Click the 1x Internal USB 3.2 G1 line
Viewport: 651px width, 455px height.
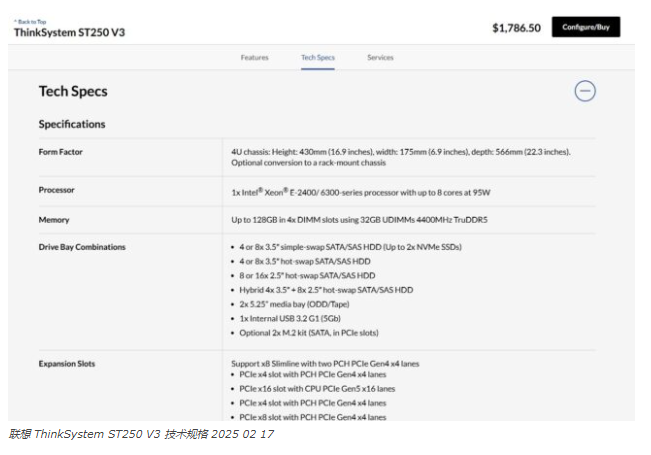pos(290,318)
